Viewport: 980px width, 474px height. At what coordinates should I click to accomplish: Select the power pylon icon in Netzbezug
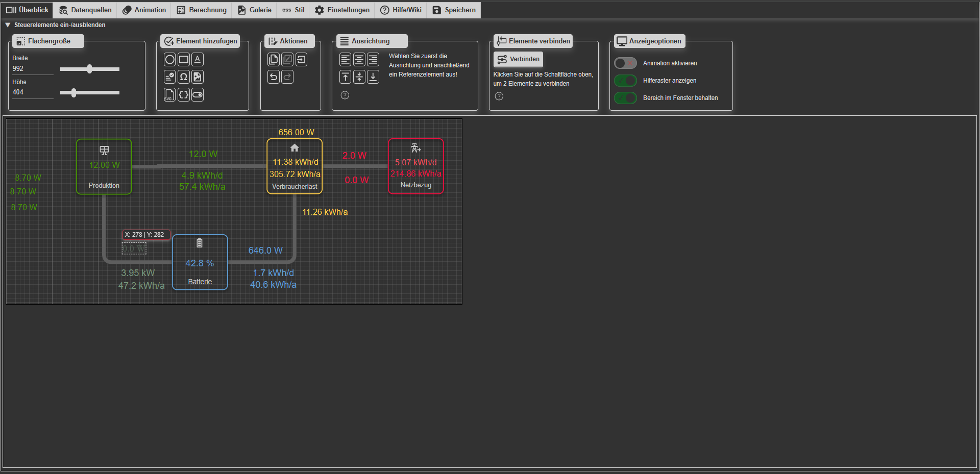click(x=416, y=148)
